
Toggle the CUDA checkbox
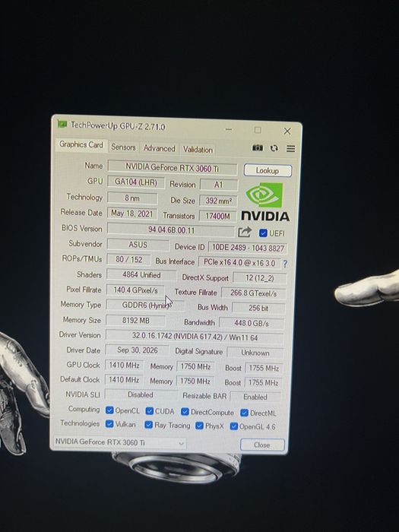point(149,411)
